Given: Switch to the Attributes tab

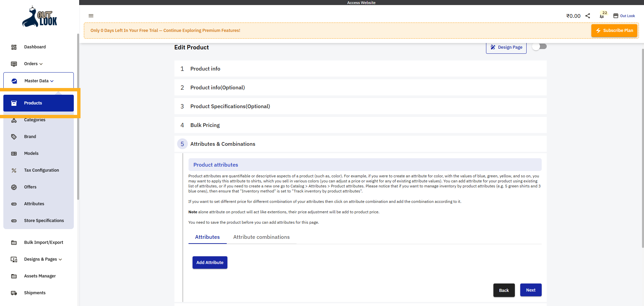Looking at the screenshot, I should coord(207,237).
